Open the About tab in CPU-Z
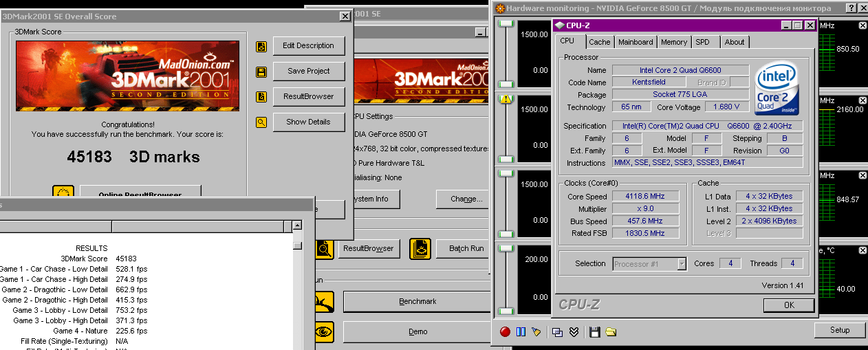The image size is (868, 350). (x=735, y=42)
